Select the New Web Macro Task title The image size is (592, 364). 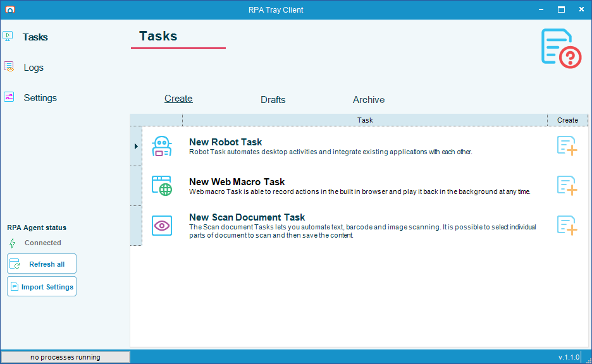pos(237,182)
